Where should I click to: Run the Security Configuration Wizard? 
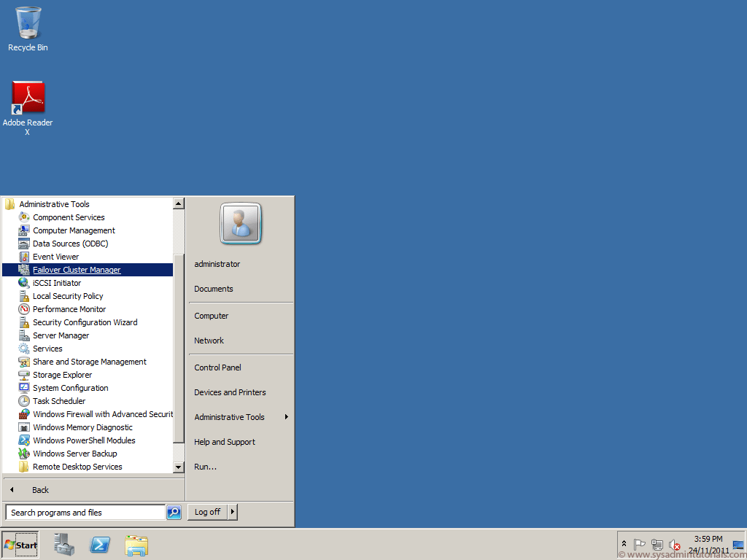click(85, 322)
